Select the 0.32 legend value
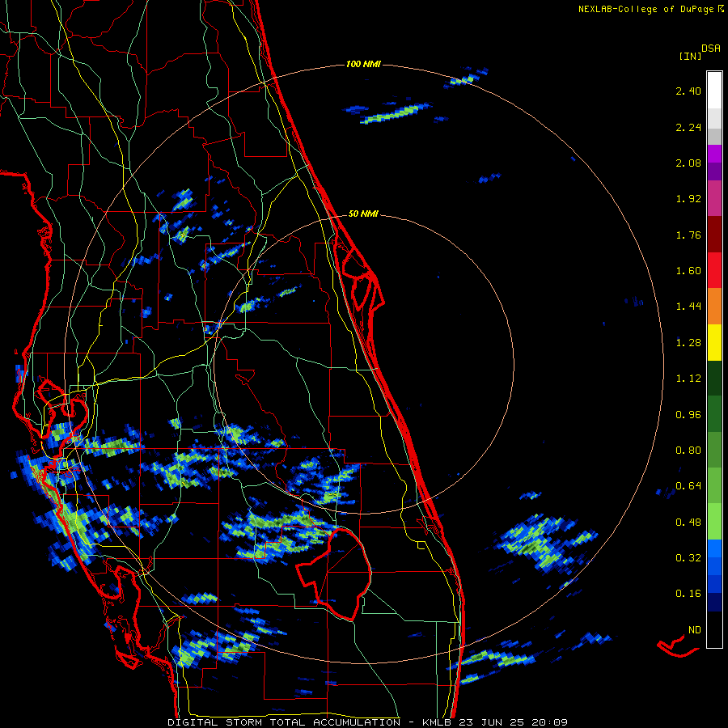 [x=688, y=558]
